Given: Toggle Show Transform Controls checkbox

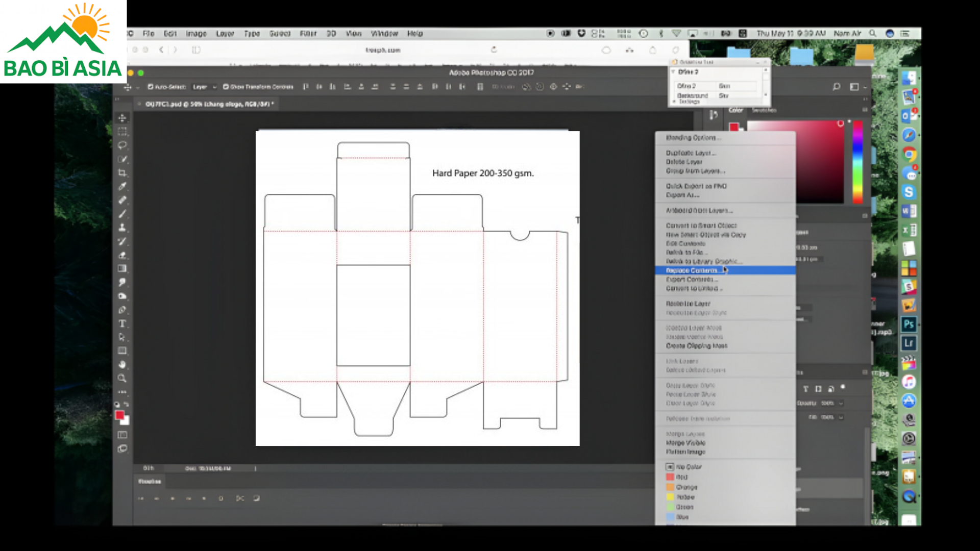Looking at the screenshot, I should (226, 87).
